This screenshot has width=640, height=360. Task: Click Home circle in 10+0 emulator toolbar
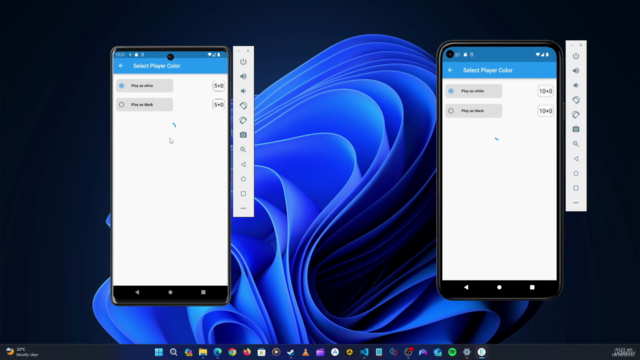pos(576,173)
